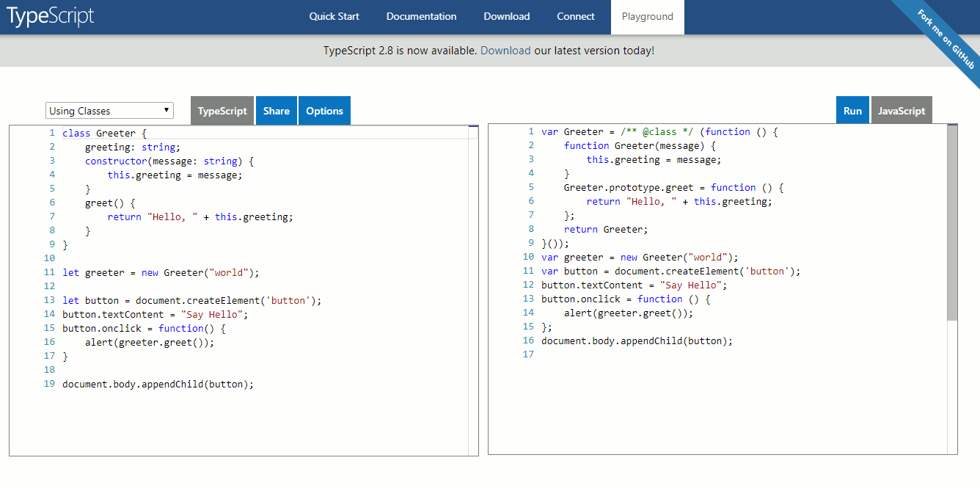Click 'function Greeter(message) {' in JavaScript output
980x488 pixels.
click(x=640, y=145)
